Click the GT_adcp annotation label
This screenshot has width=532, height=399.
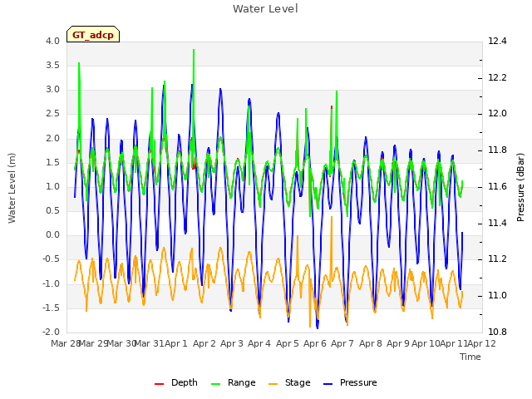(x=93, y=35)
